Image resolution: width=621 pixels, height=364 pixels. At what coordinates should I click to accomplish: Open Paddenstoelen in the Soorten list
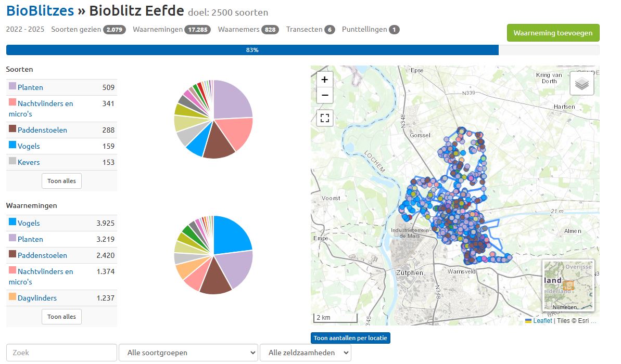(x=42, y=130)
